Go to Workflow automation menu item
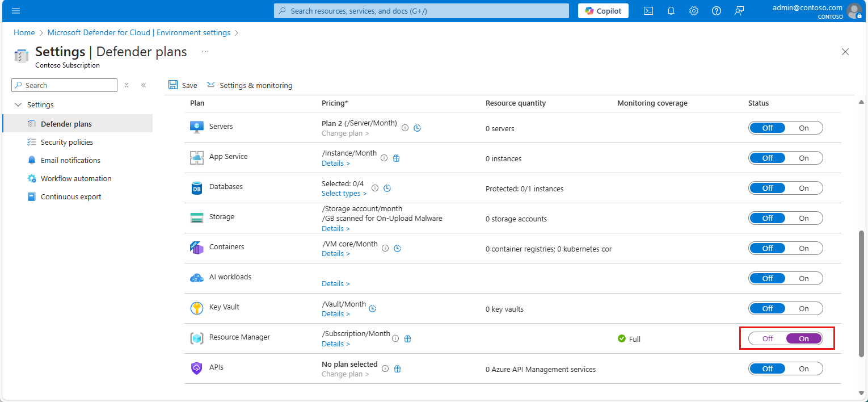868x402 pixels. pos(76,179)
